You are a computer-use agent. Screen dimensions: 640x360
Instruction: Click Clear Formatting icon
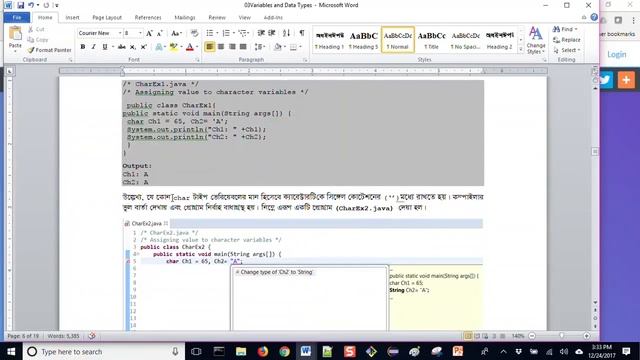(195, 33)
